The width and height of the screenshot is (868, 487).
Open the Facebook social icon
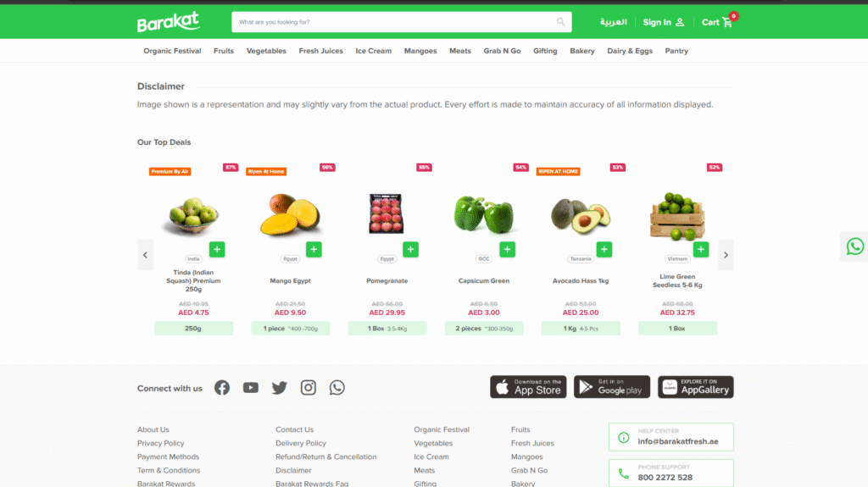222,387
